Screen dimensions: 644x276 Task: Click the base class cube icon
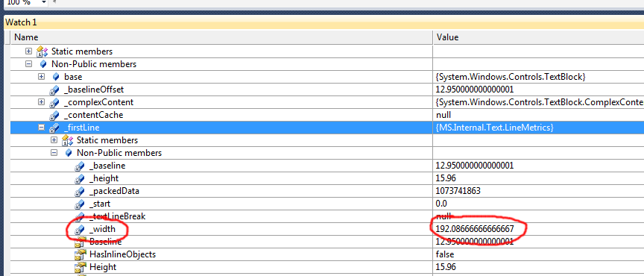click(x=56, y=77)
